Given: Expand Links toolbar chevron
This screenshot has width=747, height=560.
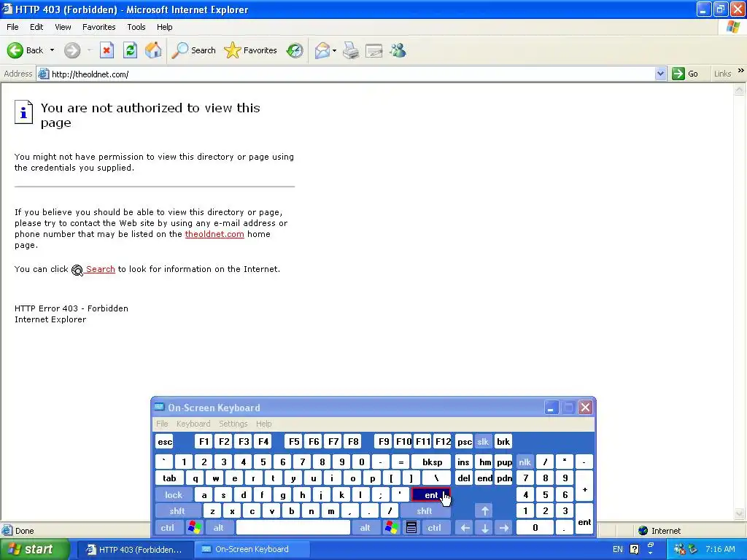Looking at the screenshot, I should (x=741, y=71).
